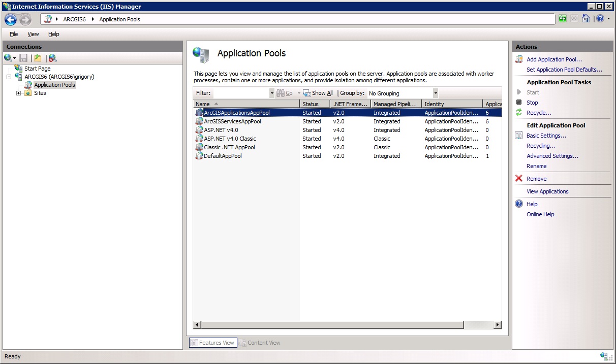The width and height of the screenshot is (616, 364).
Task: Click the Delete Connection icon in Connections
Action: [52, 58]
